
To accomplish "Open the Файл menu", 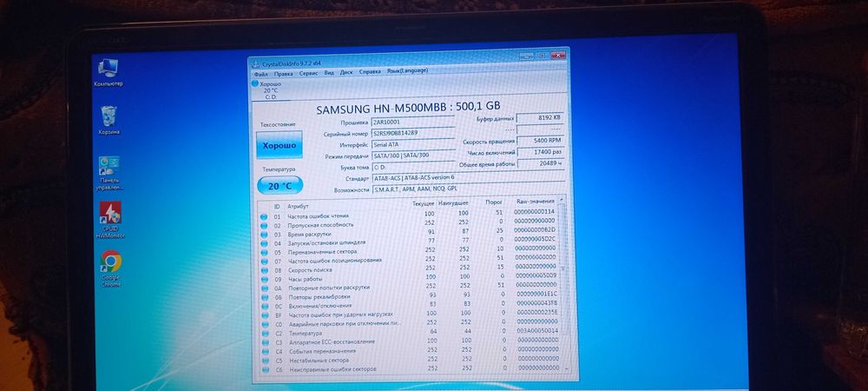I will click(260, 73).
